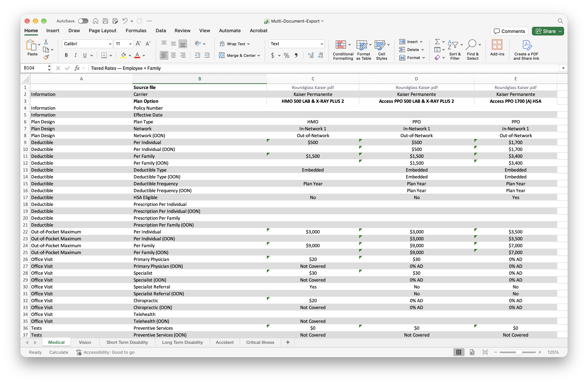Viewport: 588px width, 384px height.
Task: Open Cell Styles gallery
Action: 382,50
